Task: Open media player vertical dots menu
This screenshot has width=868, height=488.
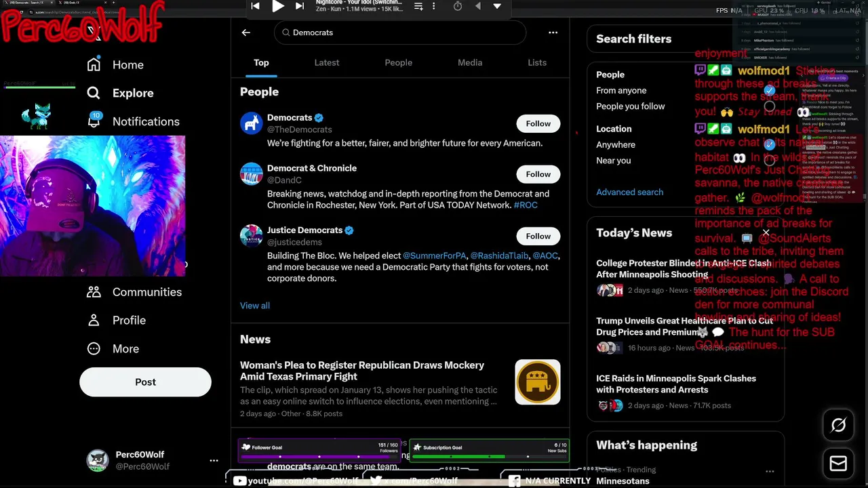Action: (434, 6)
